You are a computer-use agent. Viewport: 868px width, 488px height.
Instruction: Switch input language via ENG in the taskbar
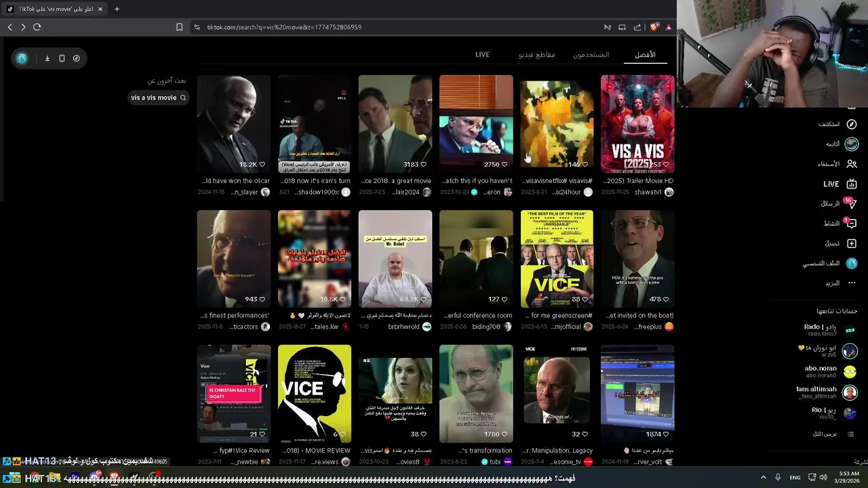pyautogui.click(x=795, y=478)
